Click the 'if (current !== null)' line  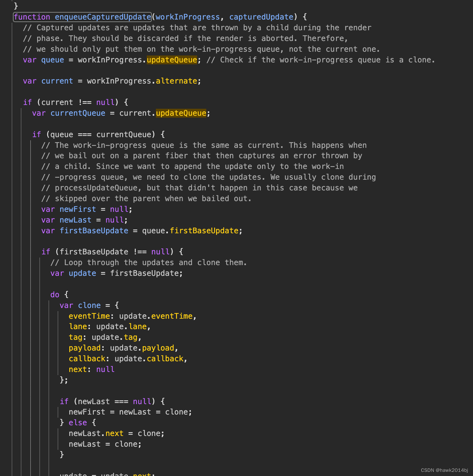point(76,102)
